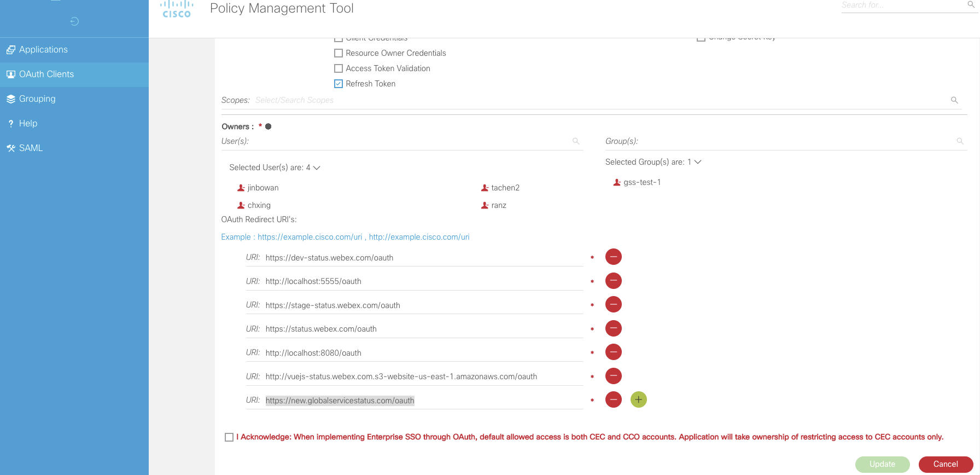980x475 pixels.
Task: Click the Cancel button
Action: (x=946, y=464)
